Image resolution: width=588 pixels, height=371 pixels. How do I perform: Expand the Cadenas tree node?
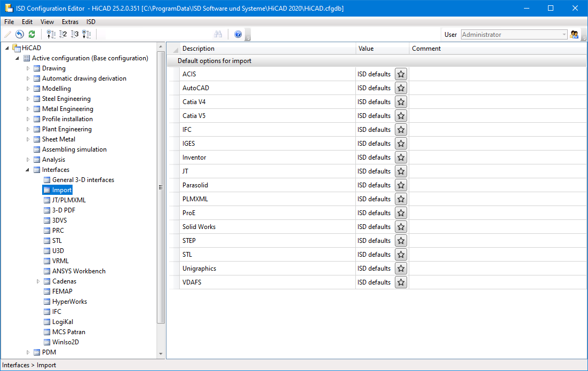tap(38, 281)
